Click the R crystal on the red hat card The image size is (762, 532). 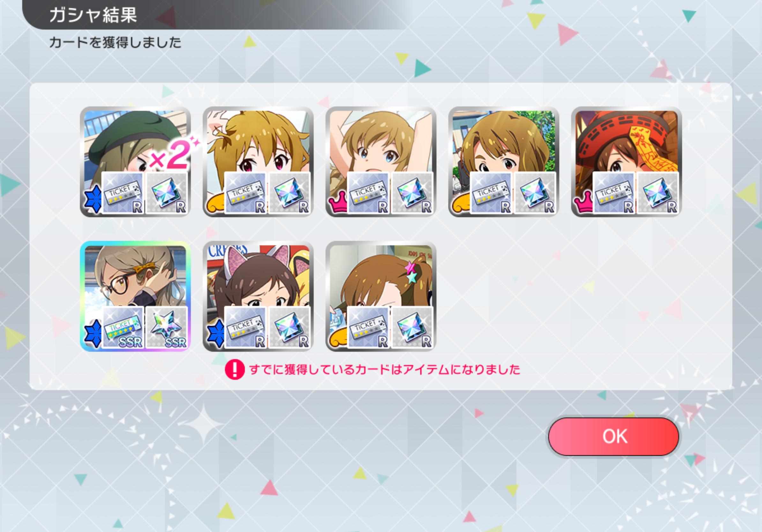pos(658,193)
